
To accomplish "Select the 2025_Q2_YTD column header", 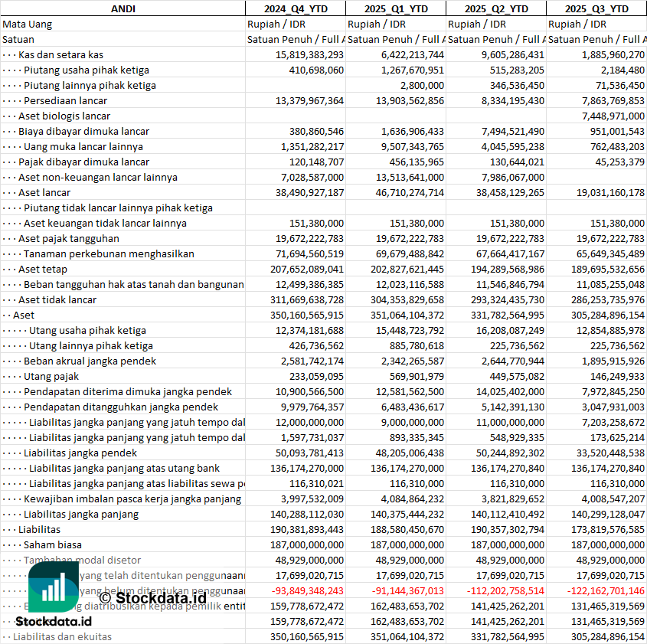I will click(x=496, y=8).
